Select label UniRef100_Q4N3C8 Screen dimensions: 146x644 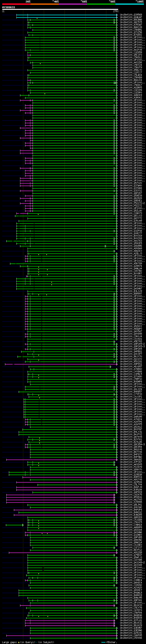tap(131, 95)
